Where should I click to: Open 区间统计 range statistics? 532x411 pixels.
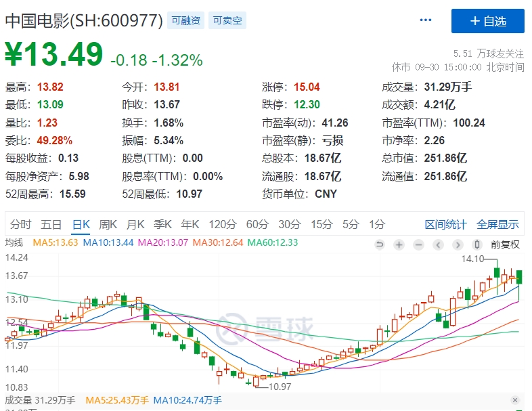click(x=445, y=224)
